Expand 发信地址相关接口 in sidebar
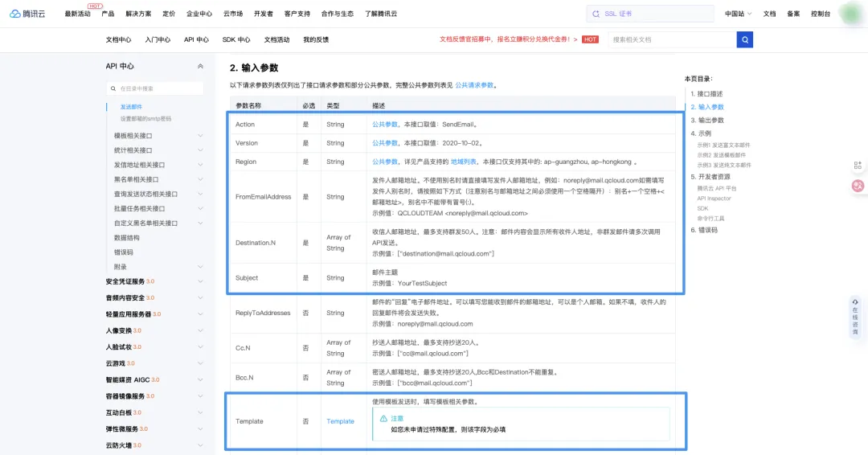Screen dimensions: 868x455 [x=200, y=165]
